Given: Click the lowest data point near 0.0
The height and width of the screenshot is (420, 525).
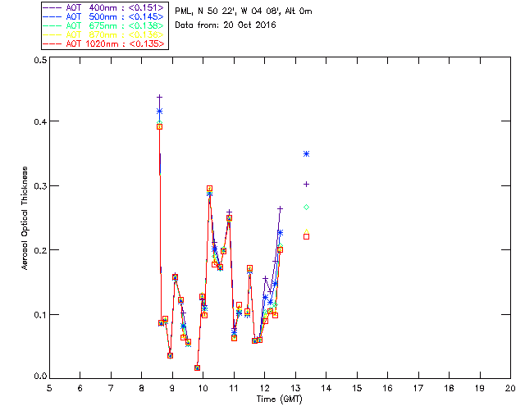Looking at the screenshot, I should [197, 367].
